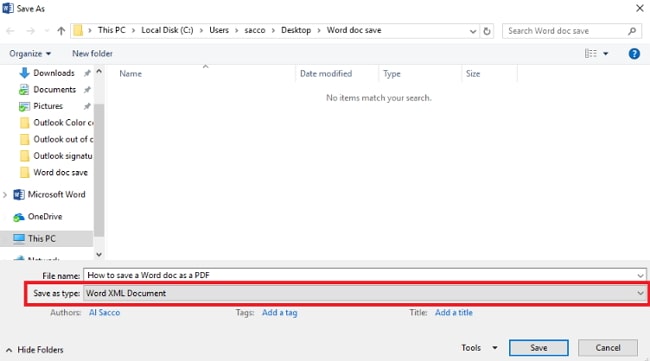
Task: Click the search magnifier icon
Action: click(632, 31)
